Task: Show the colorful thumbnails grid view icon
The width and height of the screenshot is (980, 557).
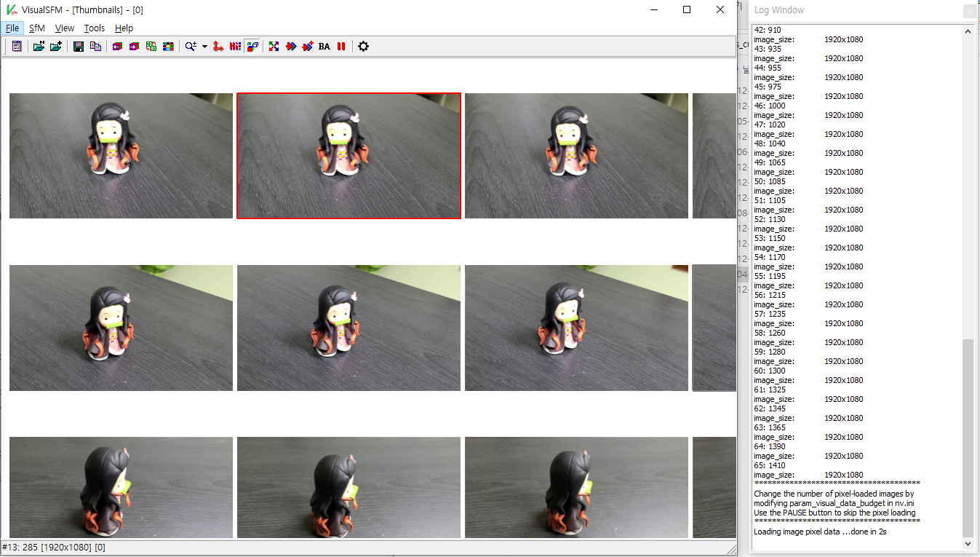Action: click(169, 46)
